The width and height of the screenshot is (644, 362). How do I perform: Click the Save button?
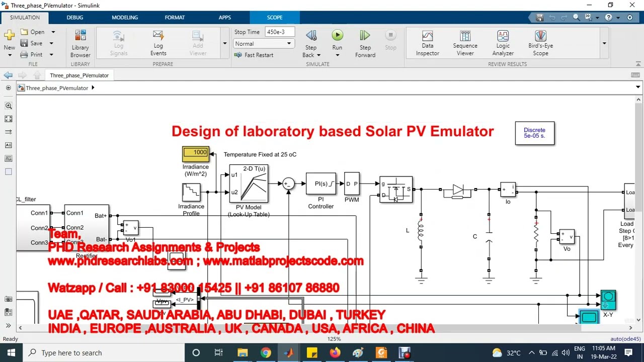[x=32, y=43]
